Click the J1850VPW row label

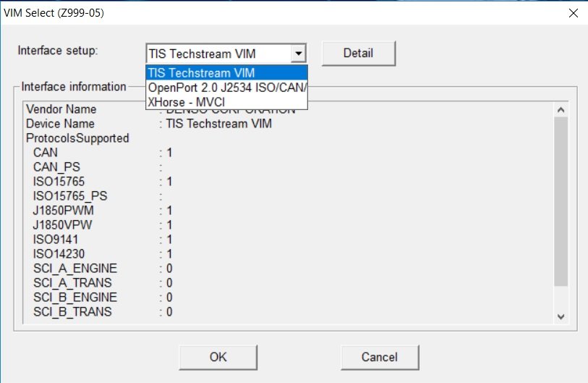point(62,225)
